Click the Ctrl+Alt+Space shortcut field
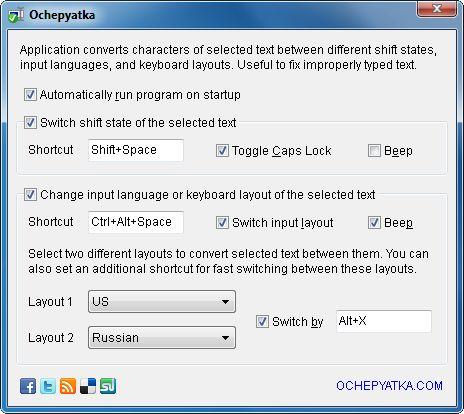 point(136,222)
